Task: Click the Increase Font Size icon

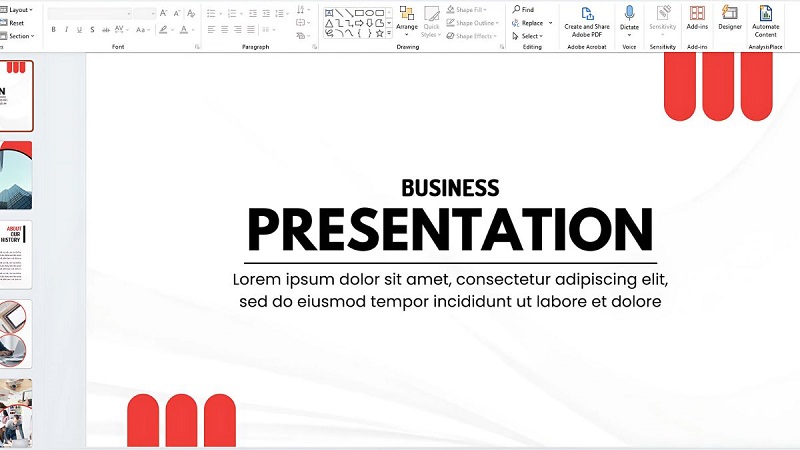Action: (165, 14)
